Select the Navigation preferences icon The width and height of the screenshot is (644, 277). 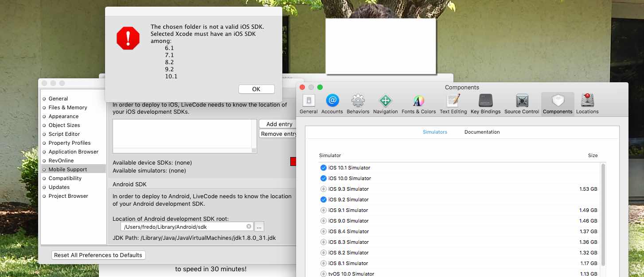(x=385, y=101)
